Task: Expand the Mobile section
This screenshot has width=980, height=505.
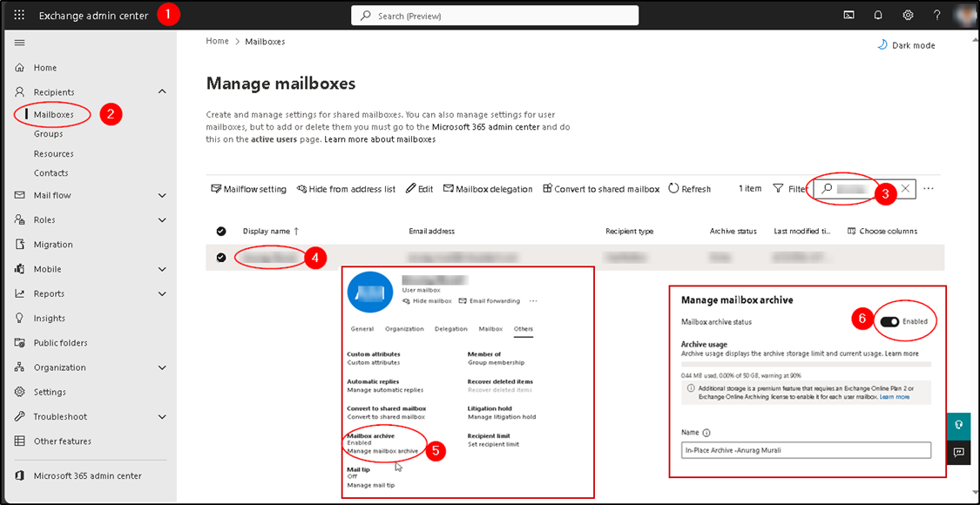Action: point(163,269)
